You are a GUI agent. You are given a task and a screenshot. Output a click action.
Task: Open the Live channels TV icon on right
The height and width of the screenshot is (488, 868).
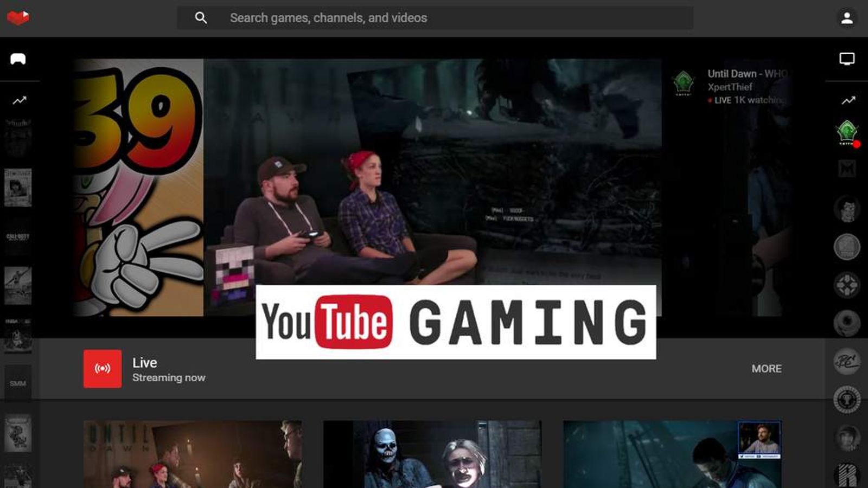846,60
